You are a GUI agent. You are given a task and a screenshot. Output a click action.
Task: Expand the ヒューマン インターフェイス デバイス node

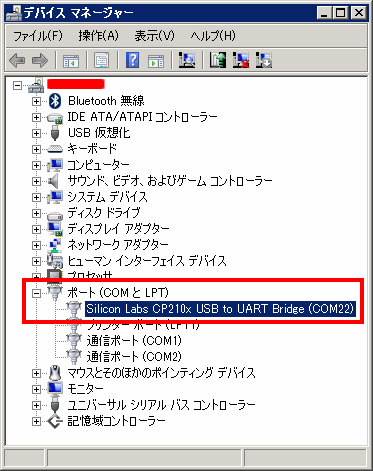tap(36, 261)
